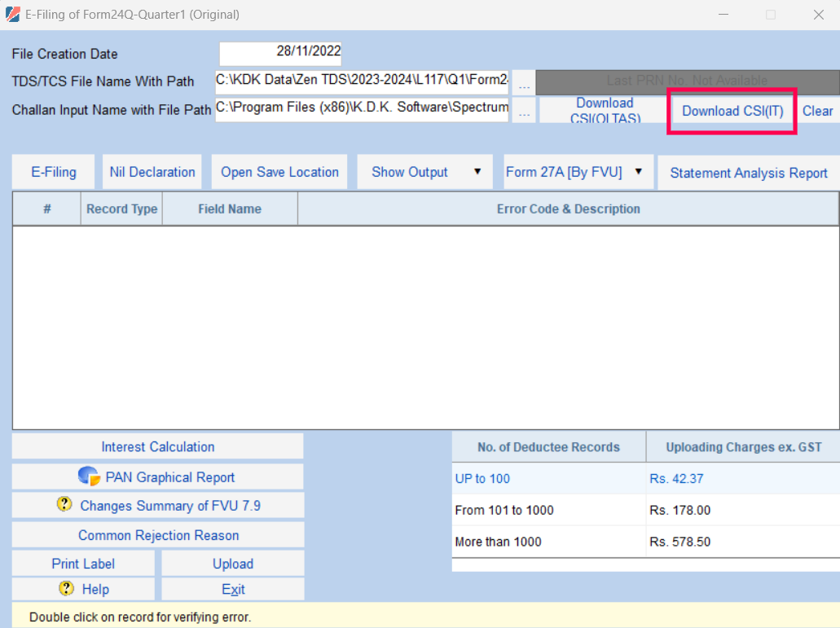The height and width of the screenshot is (628, 840).
Task: Minimize the E-Filing window
Action: pos(723,15)
